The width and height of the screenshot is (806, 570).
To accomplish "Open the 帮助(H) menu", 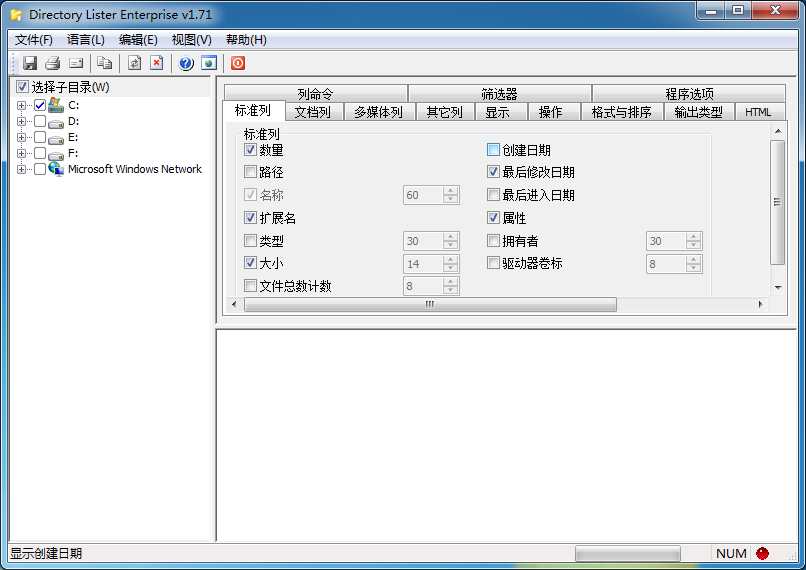I will [246, 40].
